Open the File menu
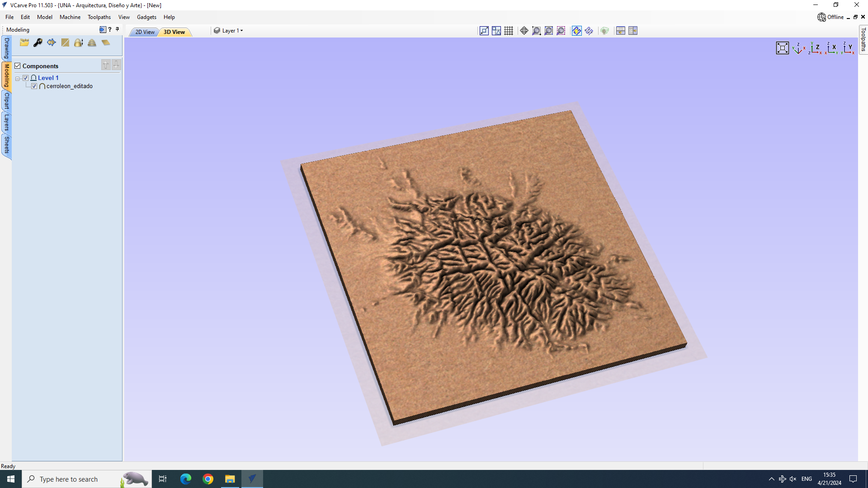The image size is (868, 488). [x=9, y=17]
